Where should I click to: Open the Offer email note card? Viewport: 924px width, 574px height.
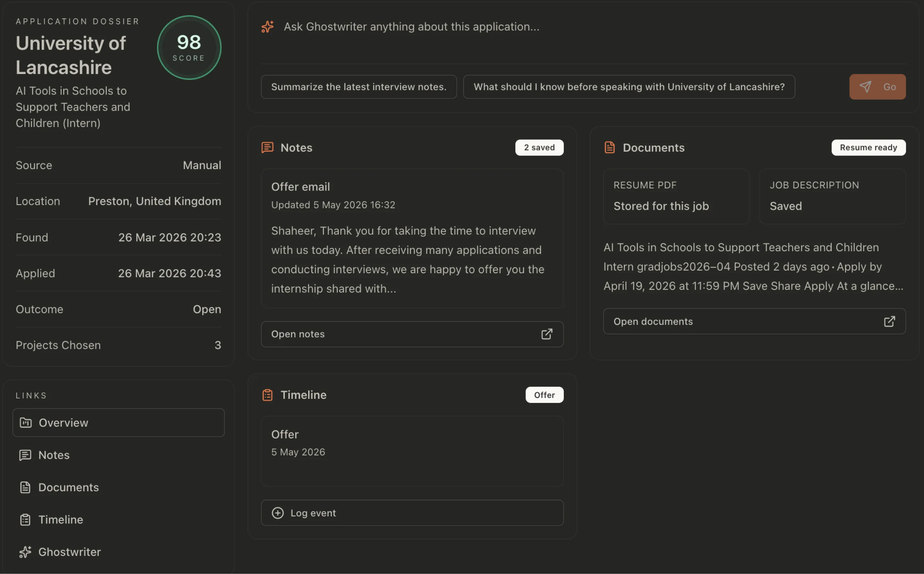point(412,238)
